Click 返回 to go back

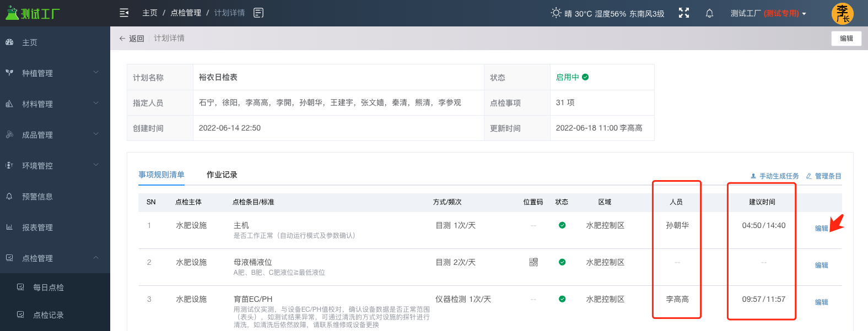137,39
